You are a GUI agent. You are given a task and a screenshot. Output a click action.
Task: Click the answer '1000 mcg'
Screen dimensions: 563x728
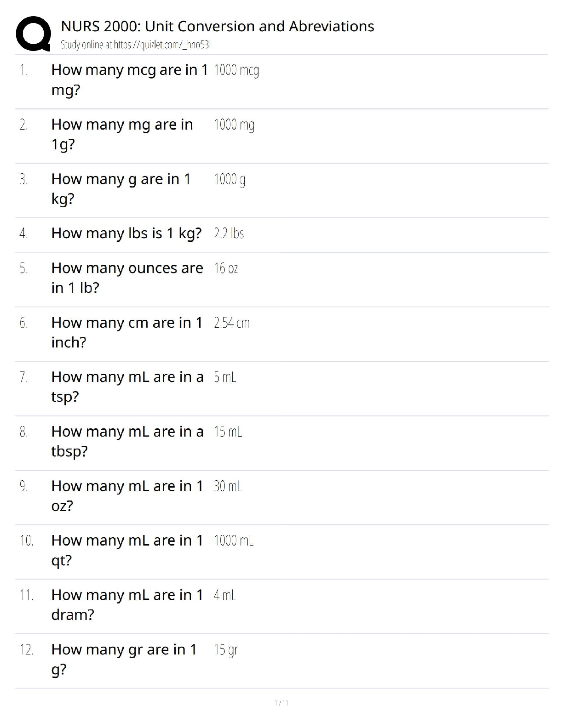point(236,70)
